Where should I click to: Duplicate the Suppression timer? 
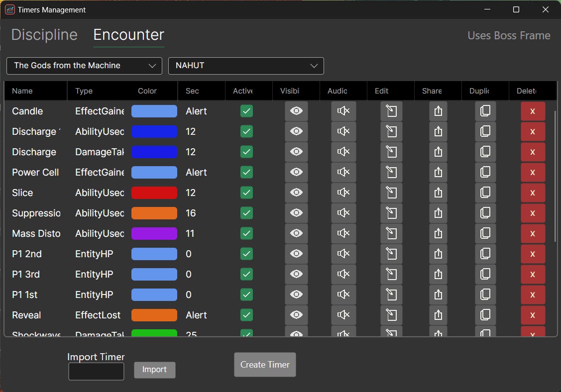click(485, 213)
